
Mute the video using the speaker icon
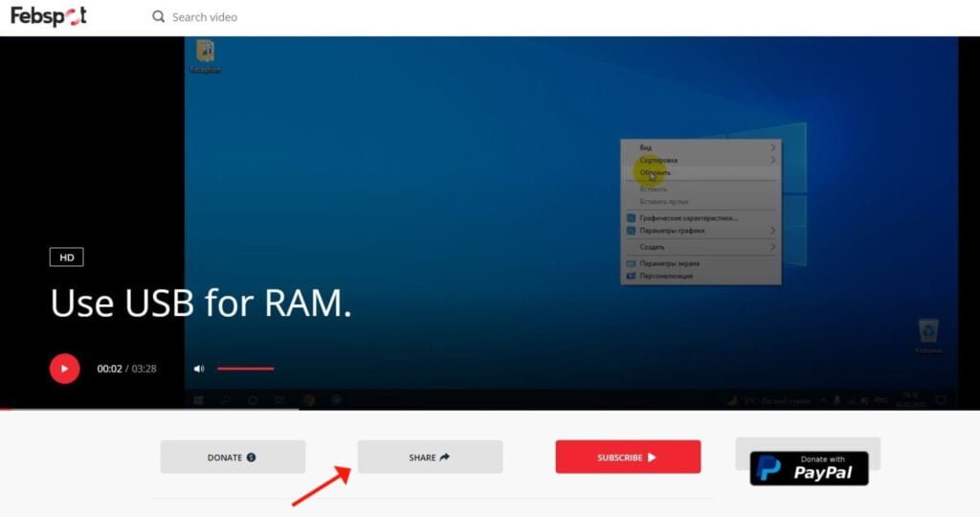[199, 369]
